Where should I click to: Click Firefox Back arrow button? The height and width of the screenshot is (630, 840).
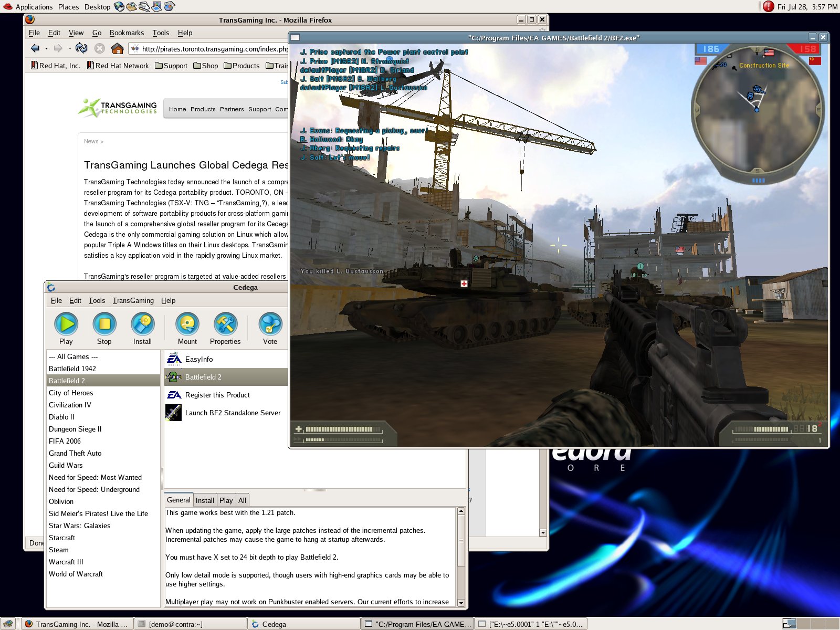tap(35, 48)
